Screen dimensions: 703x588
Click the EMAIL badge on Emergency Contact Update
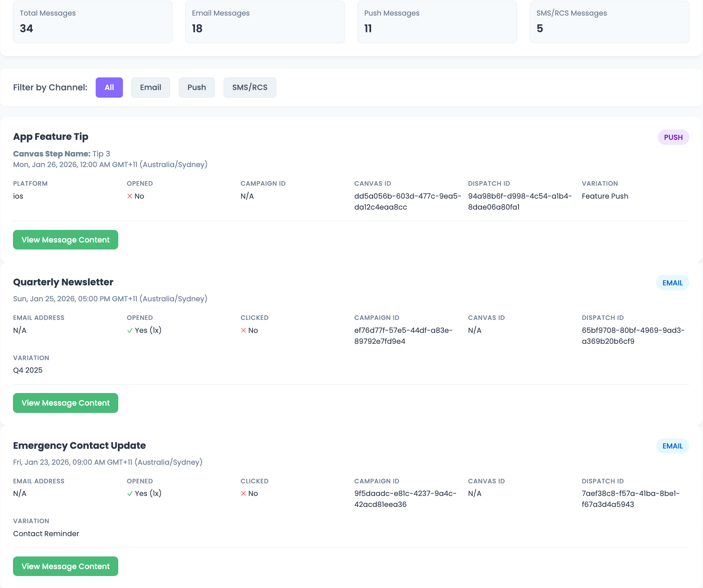tap(672, 446)
